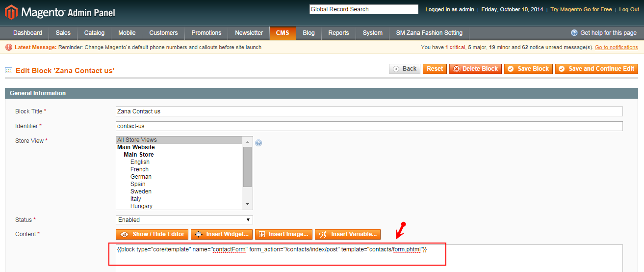Open the Status dropdown
This screenshot has width=644, height=272.
coord(184,220)
